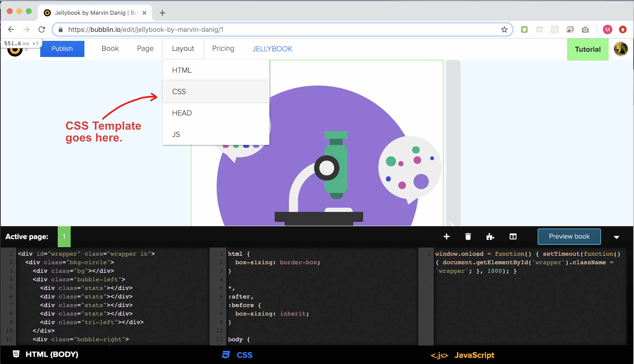Viewport: 634px width, 364px height.
Task: Click the puzzle piece plugin icon
Action: [x=490, y=236]
